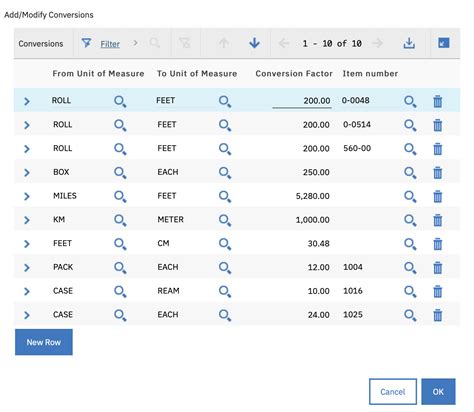
Task: Look up From Unit for KM row
Action: tap(120, 220)
